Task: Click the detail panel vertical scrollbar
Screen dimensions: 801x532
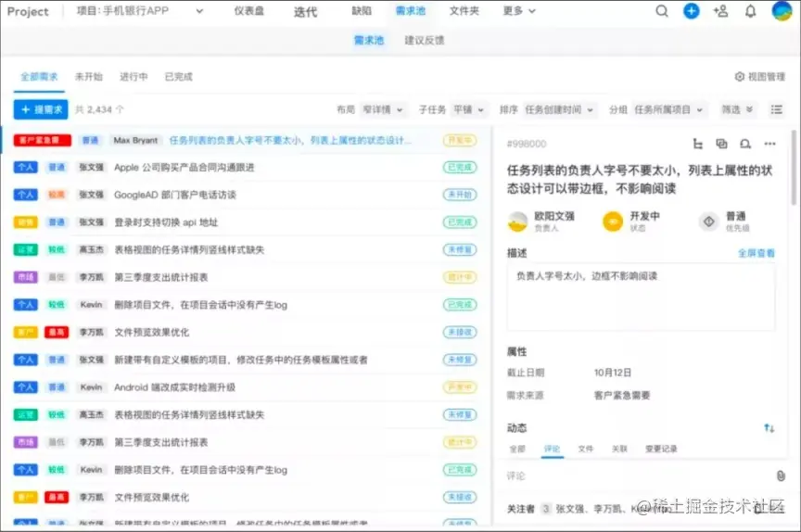Action: click(794, 169)
